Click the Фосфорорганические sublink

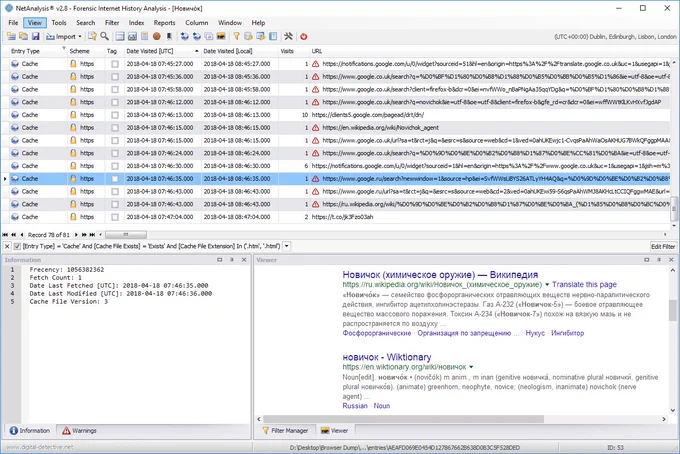[x=376, y=333]
